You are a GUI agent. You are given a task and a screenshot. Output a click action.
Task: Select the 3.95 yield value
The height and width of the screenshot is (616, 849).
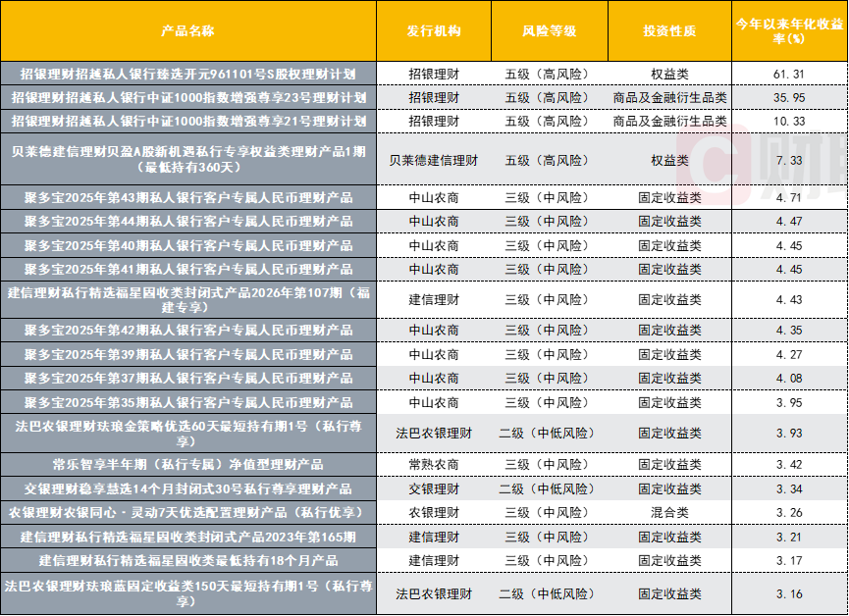(789, 403)
